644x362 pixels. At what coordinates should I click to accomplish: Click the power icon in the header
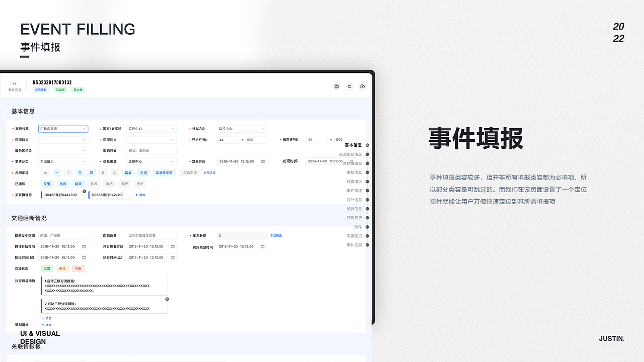click(350, 86)
